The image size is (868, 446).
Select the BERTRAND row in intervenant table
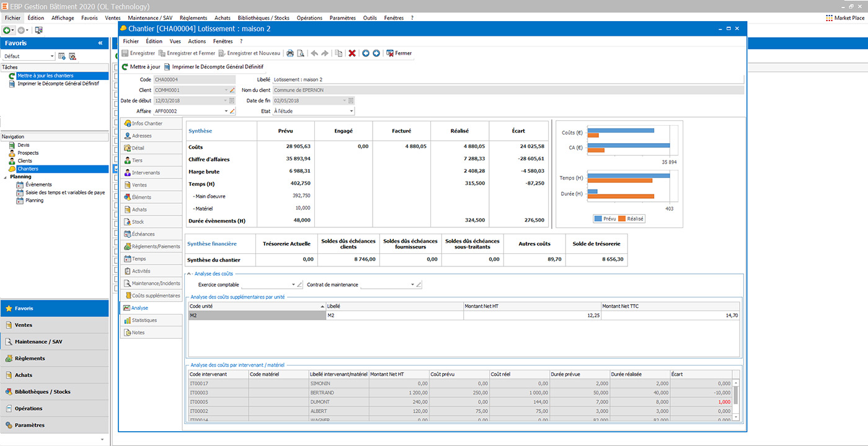460,393
